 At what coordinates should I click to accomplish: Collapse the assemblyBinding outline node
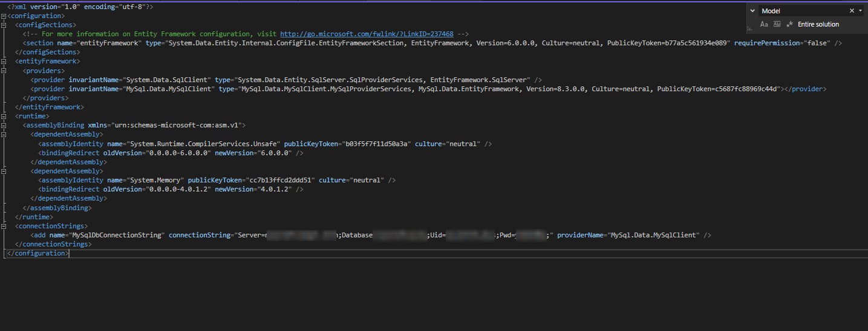coord(4,125)
